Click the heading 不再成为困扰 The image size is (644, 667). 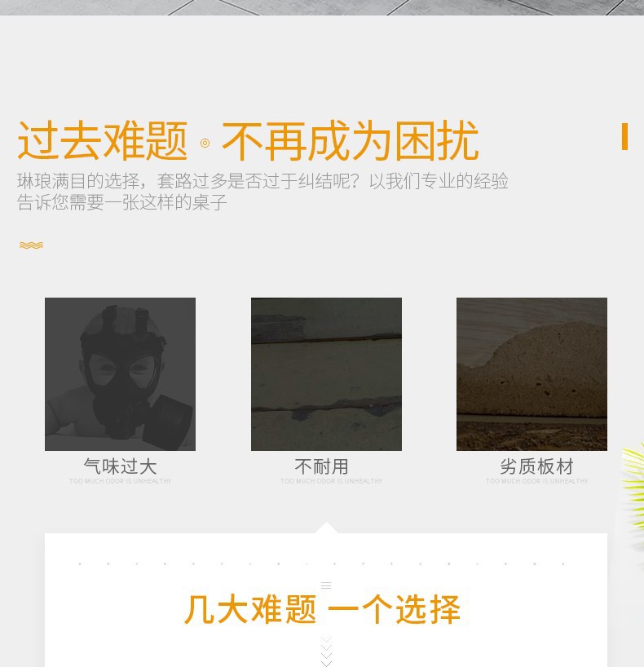[x=351, y=140]
